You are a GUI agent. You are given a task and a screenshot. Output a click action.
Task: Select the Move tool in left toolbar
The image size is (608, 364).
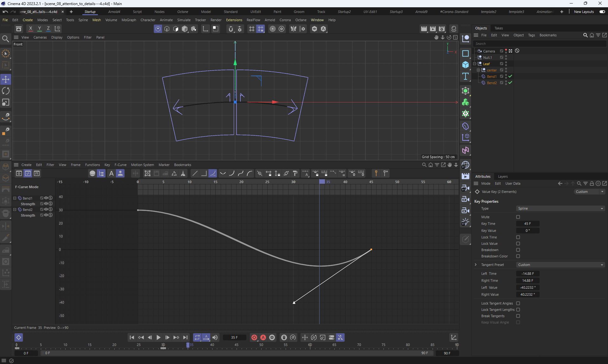click(6, 79)
